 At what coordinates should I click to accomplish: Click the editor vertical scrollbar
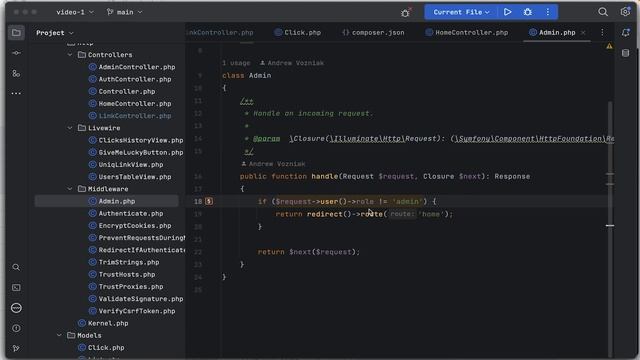[610, 229]
